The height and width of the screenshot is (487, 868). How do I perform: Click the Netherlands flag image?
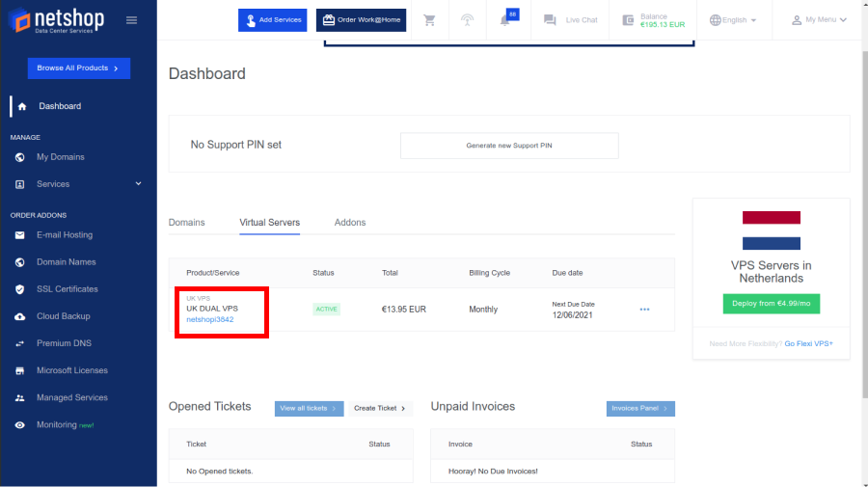772,230
